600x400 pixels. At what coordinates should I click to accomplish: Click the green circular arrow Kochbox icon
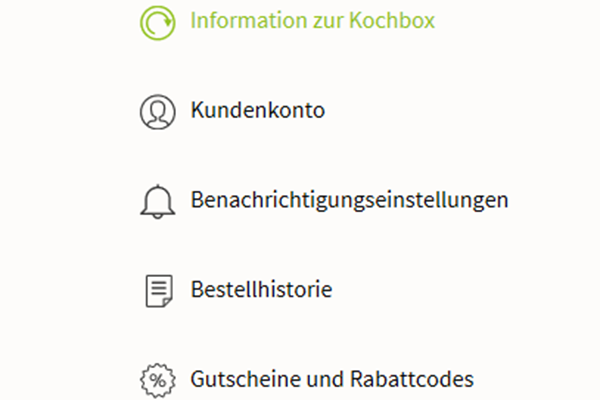(158, 23)
